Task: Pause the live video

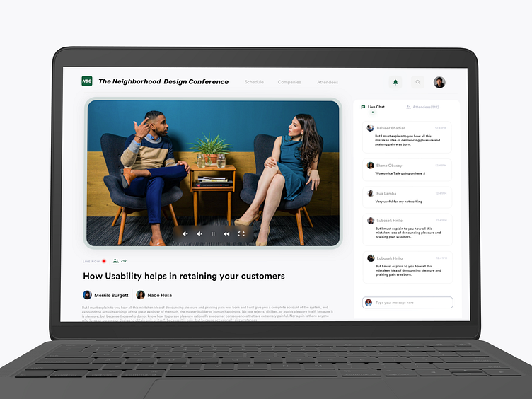Action: (213, 233)
